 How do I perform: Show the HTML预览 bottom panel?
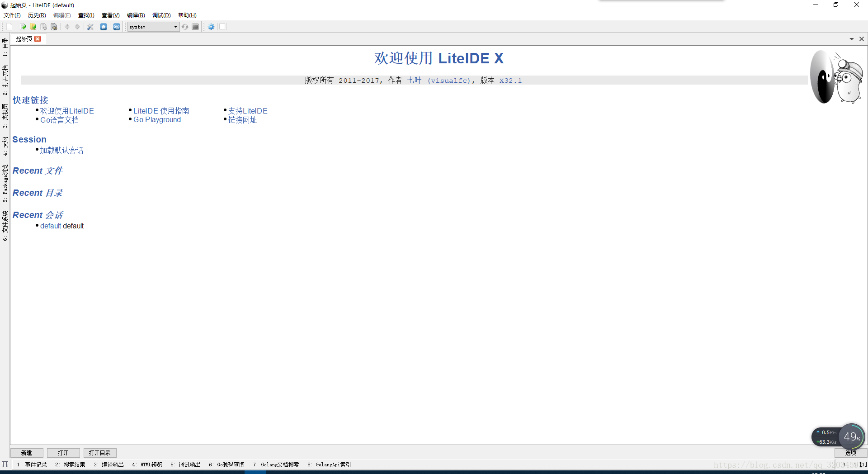[147, 465]
